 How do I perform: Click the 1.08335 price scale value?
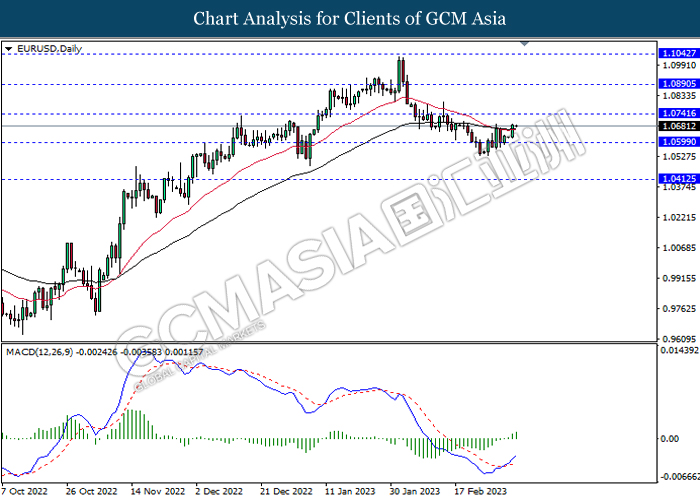[x=679, y=96]
